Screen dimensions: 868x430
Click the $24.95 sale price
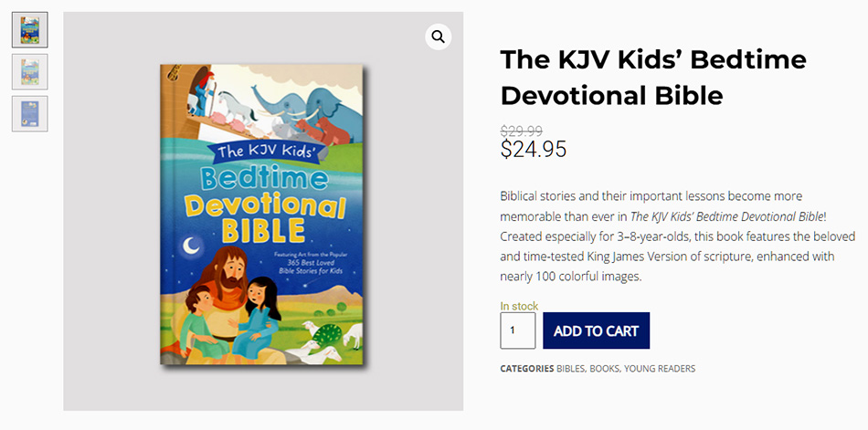tap(533, 149)
